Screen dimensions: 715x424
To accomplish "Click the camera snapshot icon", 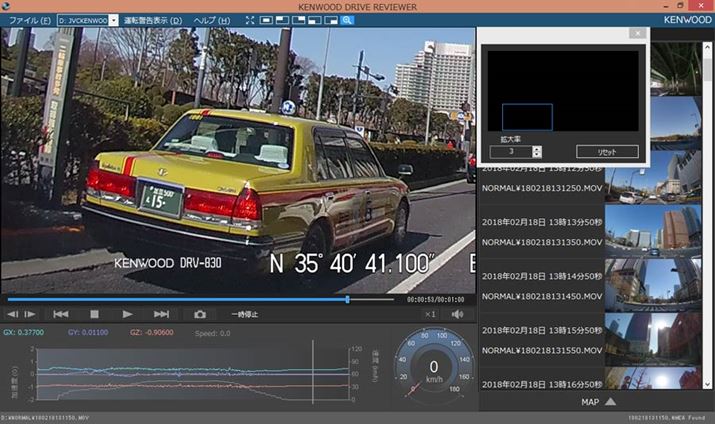I will click(x=200, y=314).
